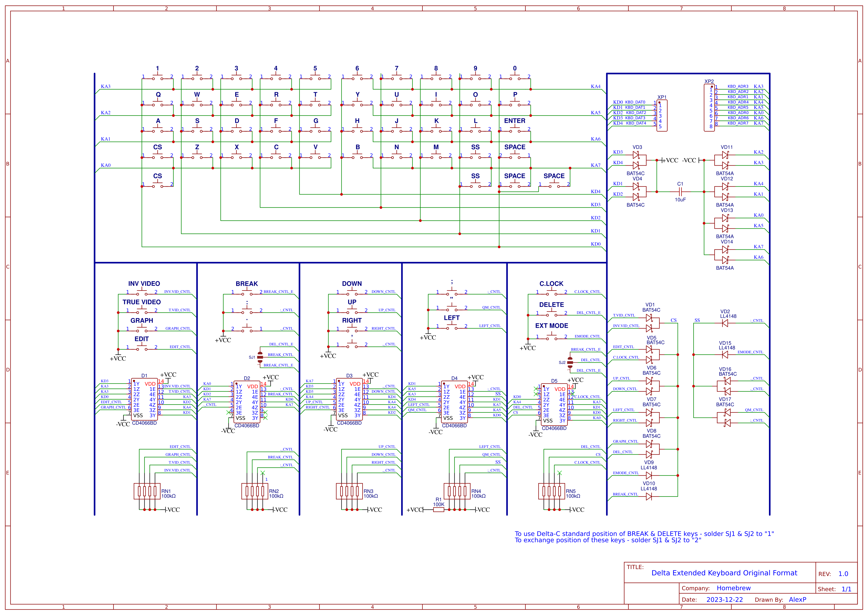This screenshot has width=868, height=615.
Task: Select the VD2 LL4148 diode
Action: point(725,323)
